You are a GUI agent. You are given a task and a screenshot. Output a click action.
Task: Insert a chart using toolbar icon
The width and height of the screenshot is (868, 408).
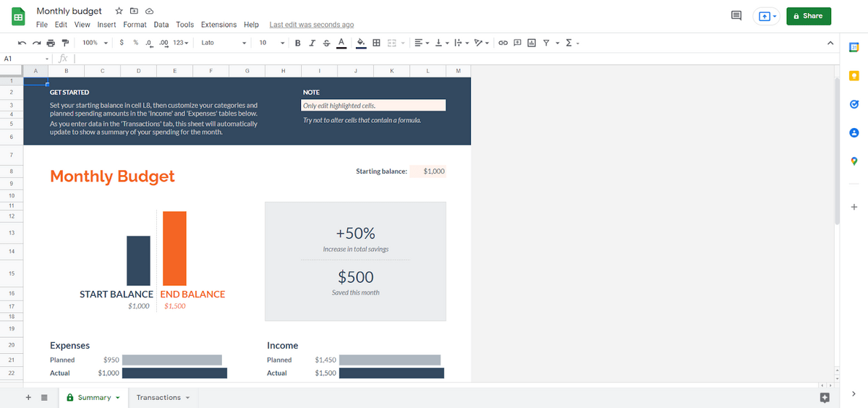click(x=532, y=43)
